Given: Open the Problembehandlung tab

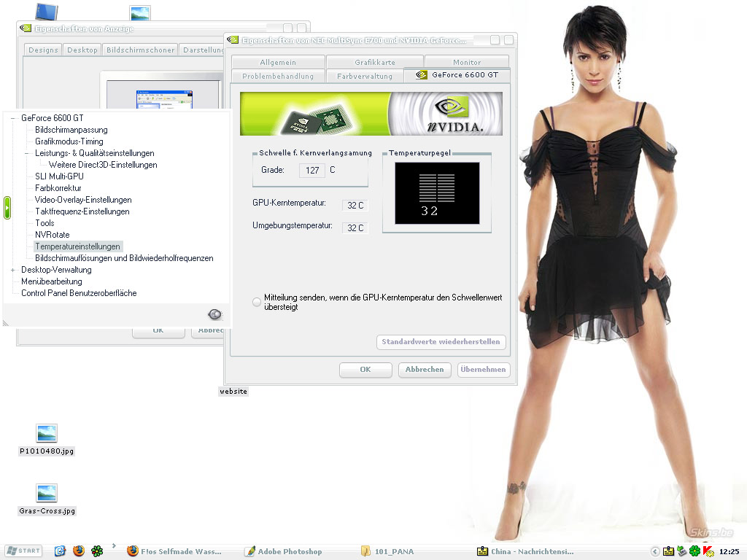Looking at the screenshot, I should [x=278, y=76].
